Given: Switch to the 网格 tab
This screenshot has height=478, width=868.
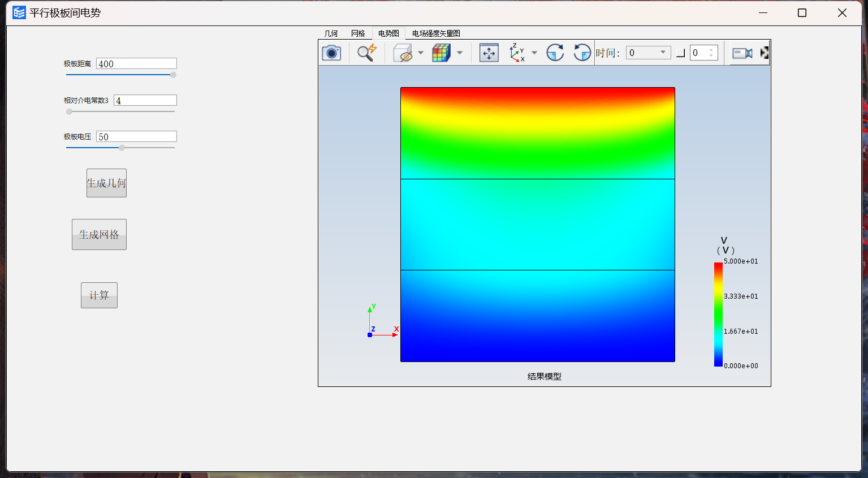Looking at the screenshot, I should 359,33.
